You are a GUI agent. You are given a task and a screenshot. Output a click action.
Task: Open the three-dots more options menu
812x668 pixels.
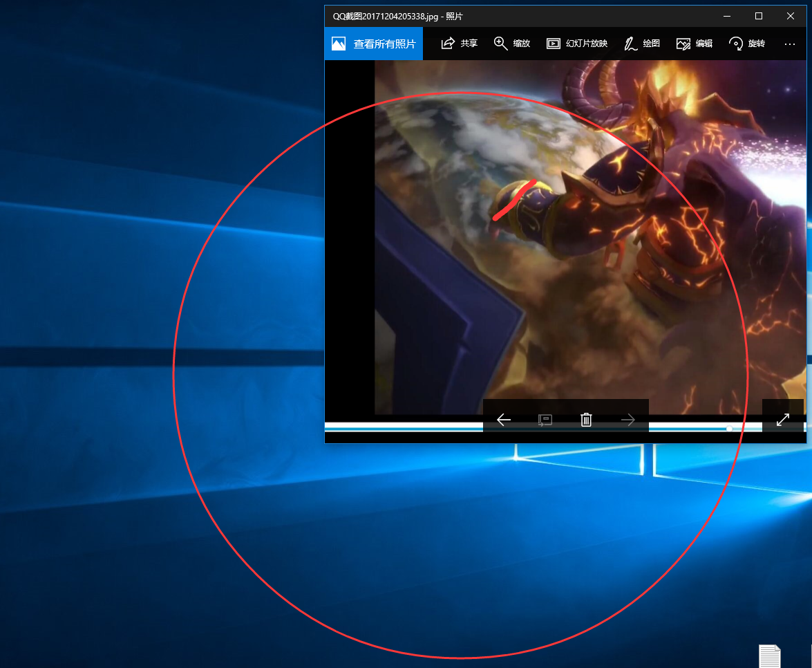pyautogui.click(x=789, y=44)
